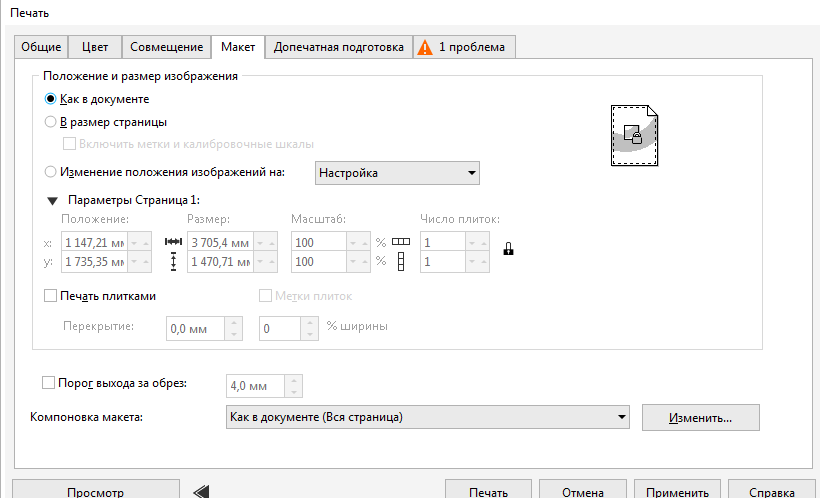Screen dimensions: 820x498
Task: Open the 'Настройка' position dropdown
Action: click(397, 173)
